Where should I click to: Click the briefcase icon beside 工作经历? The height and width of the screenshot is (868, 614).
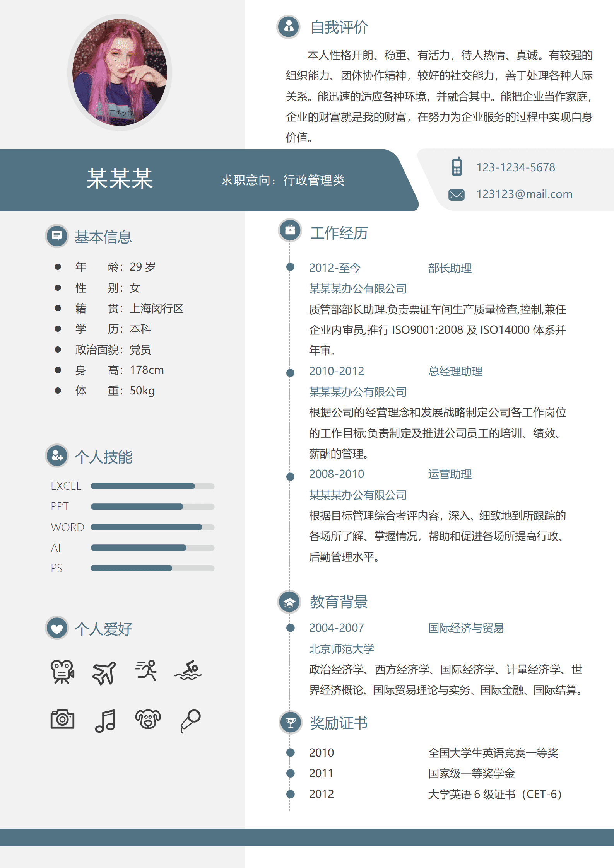click(x=290, y=230)
